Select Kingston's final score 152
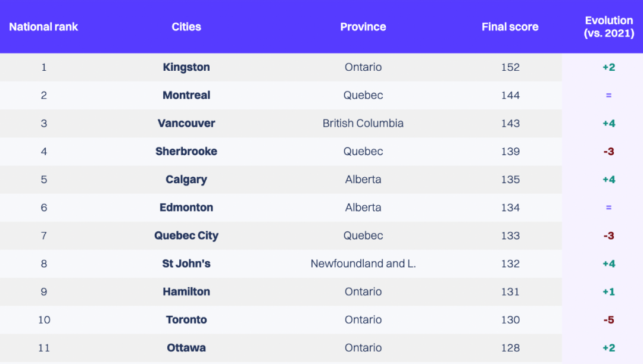Image resolution: width=643 pixels, height=364 pixels. [510, 67]
